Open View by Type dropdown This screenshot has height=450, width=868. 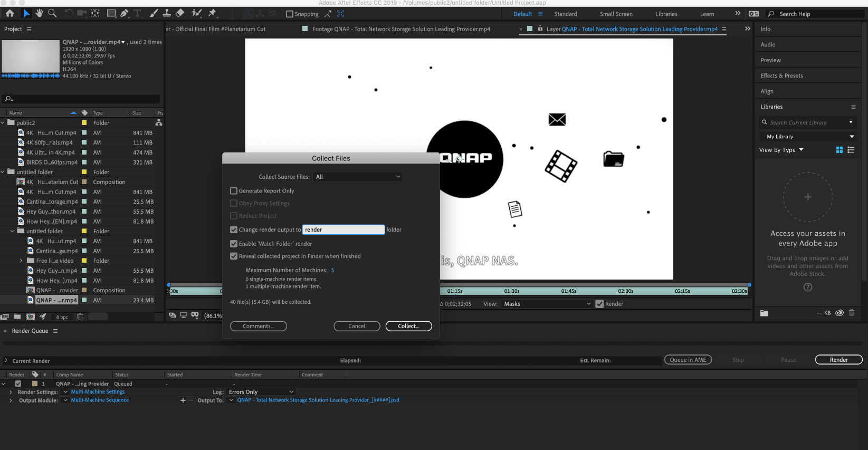click(781, 150)
